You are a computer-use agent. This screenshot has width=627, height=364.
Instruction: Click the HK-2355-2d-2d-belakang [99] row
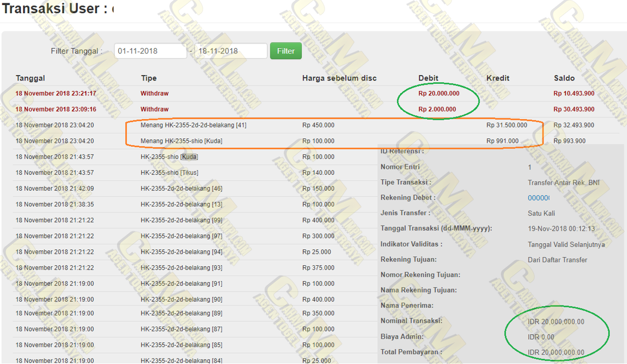tap(181, 220)
